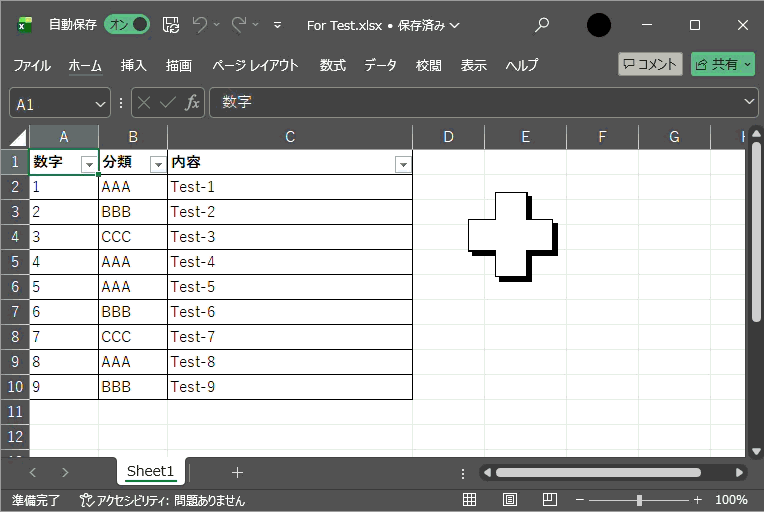Click the Excel app icon
This screenshot has height=512, width=764.
24,25
